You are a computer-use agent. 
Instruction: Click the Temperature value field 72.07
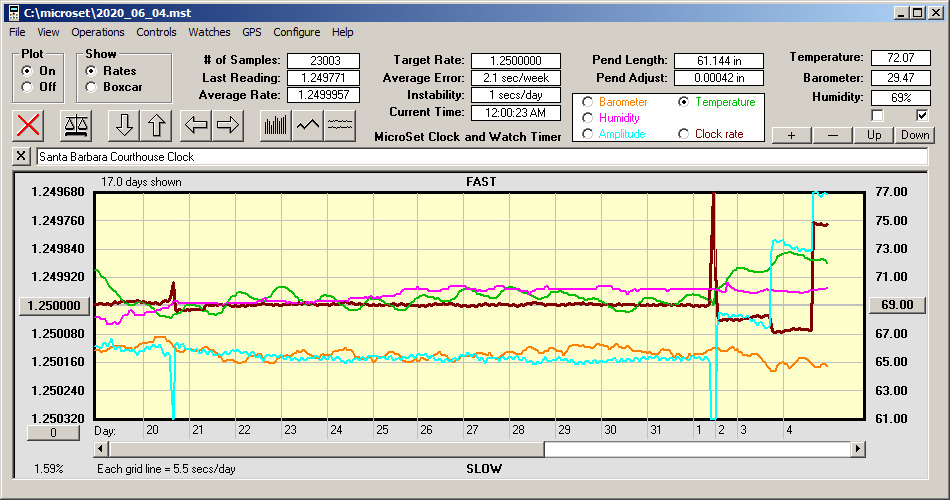click(x=900, y=58)
